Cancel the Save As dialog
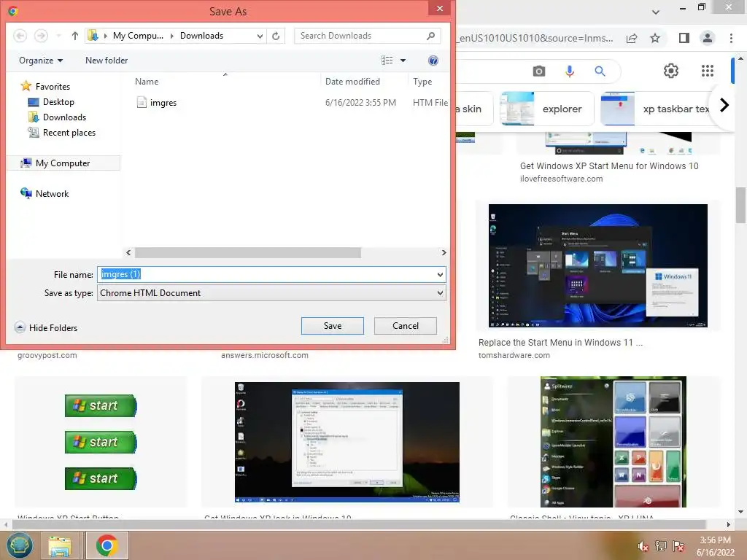 406,326
